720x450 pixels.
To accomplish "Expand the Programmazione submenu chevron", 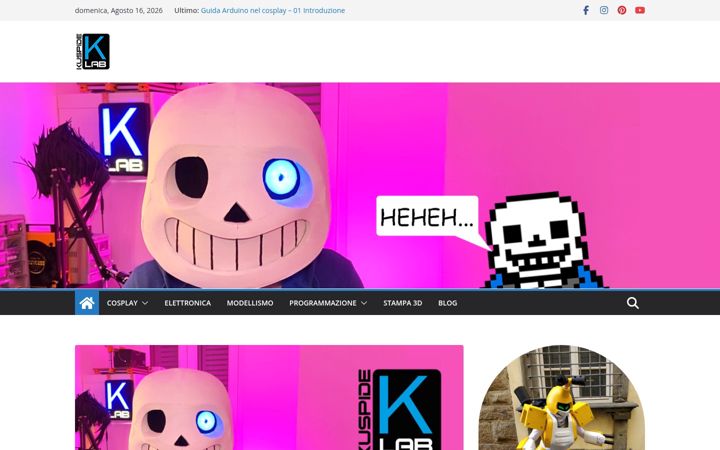I will click(x=364, y=303).
